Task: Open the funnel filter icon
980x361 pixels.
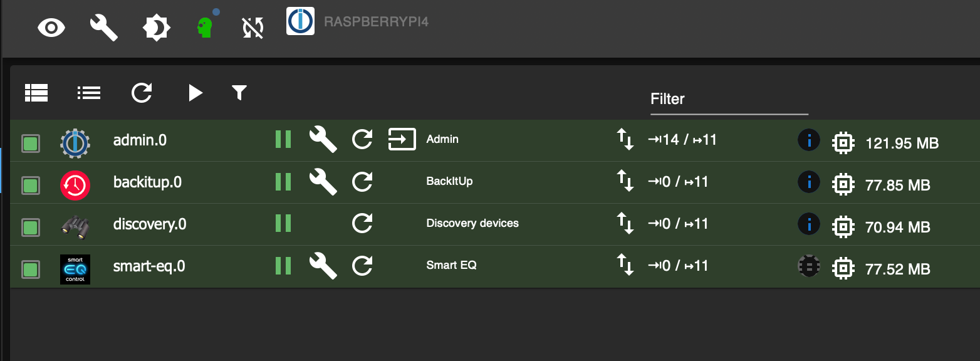Action: tap(239, 93)
